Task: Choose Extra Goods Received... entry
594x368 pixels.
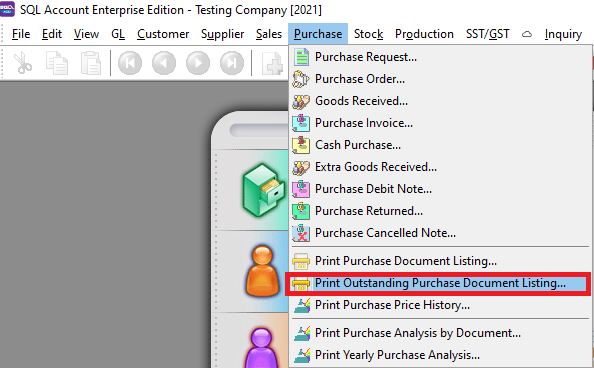Action: (439, 167)
